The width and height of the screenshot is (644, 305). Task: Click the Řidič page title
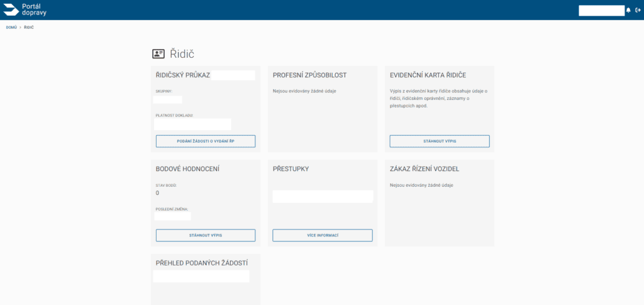[182, 54]
